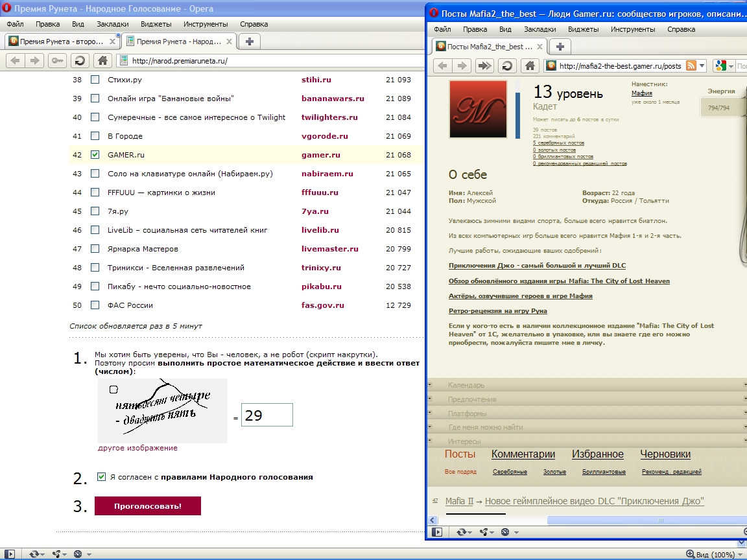Click the captcha answer field containing 29

(267, 415)
